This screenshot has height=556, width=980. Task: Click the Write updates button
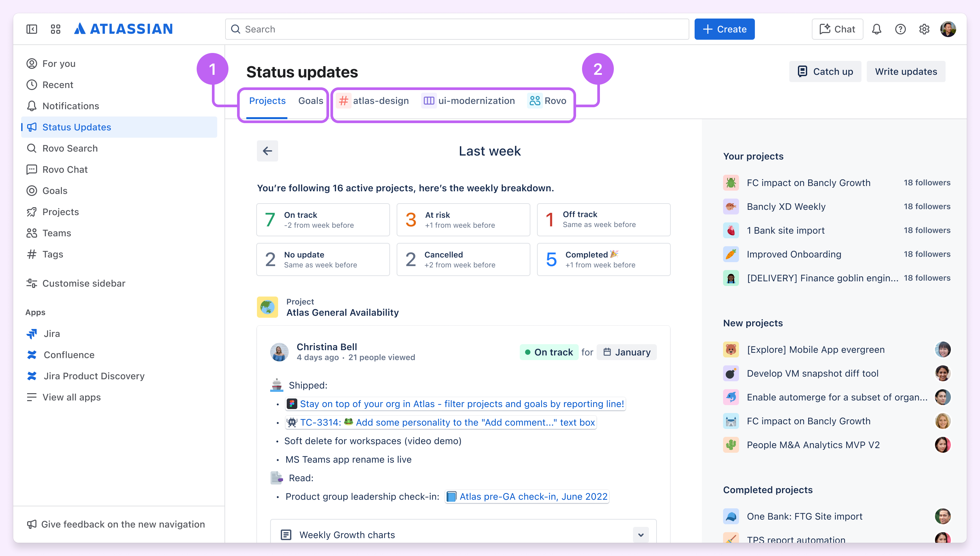tap(906, 71)
